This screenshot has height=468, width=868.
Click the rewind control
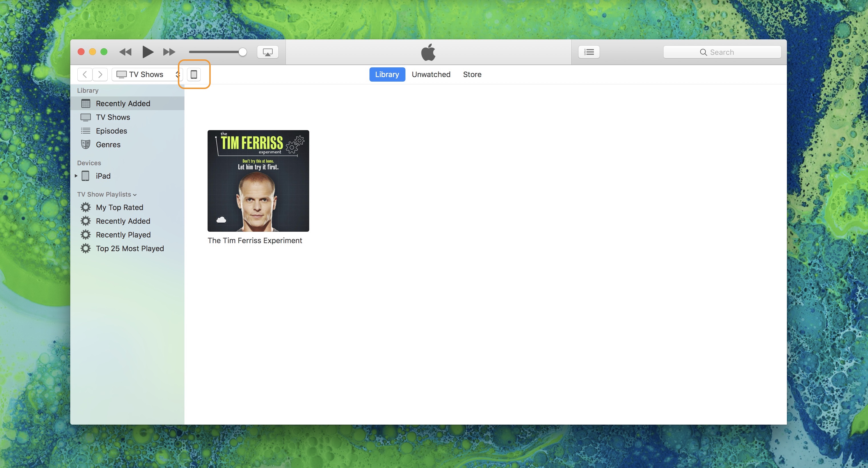(x=125, y=52)
